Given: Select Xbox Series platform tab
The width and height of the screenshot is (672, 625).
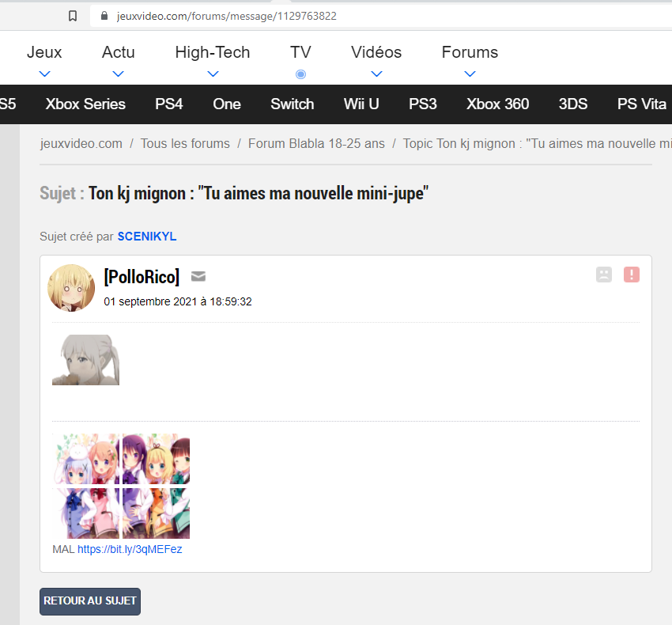Looking at the screenshot, I should [x=85, y=104].
